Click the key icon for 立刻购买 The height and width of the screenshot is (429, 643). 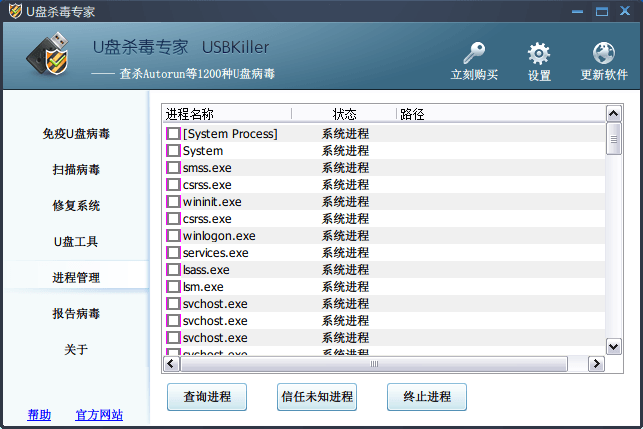coord(474,53)
